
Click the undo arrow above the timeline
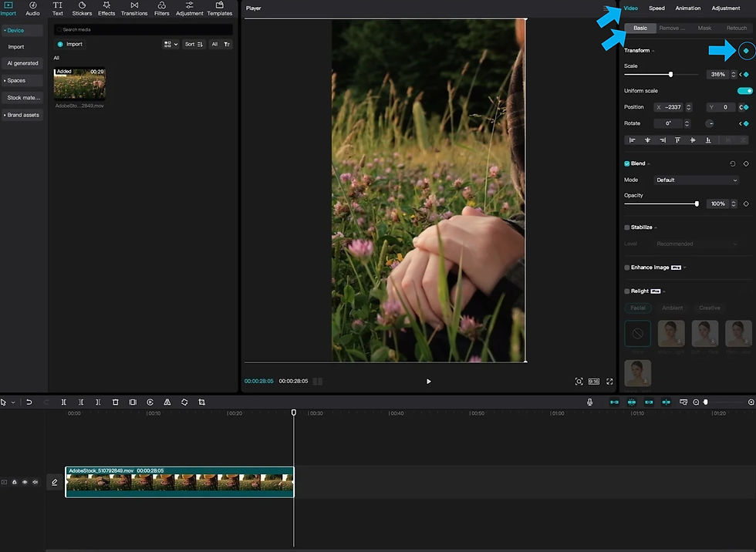(x=28, y=402)
